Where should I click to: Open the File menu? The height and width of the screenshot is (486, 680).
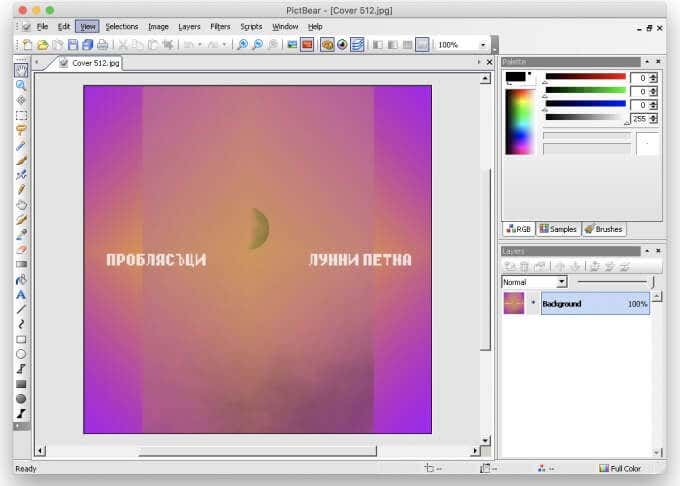(42, 27)
